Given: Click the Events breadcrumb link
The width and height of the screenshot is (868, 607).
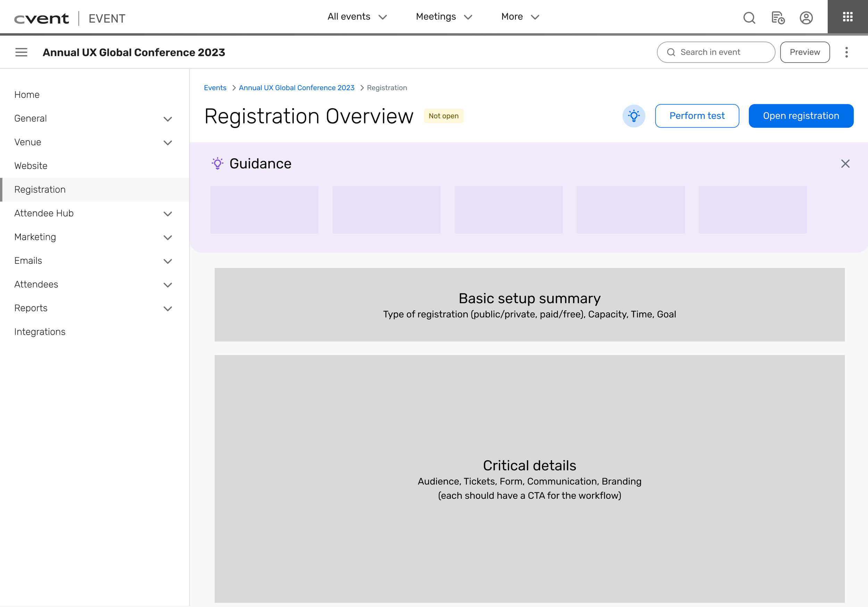Looking at the screenshot, I should click(215, 88).
